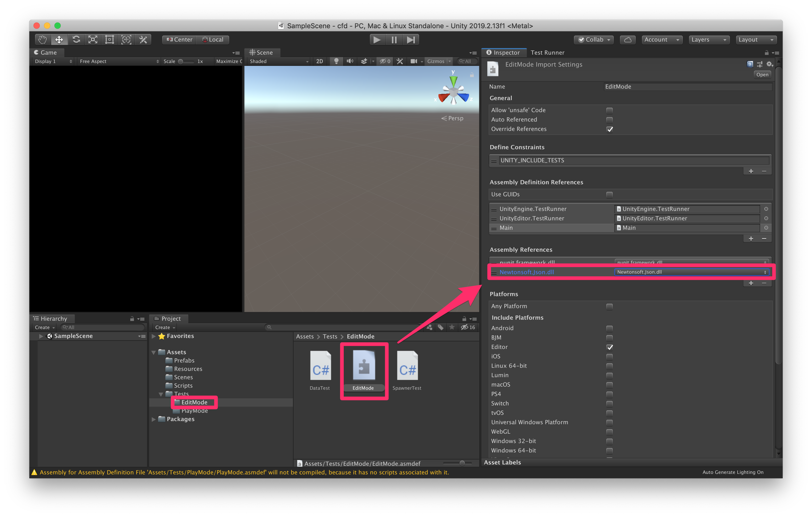The width and height of the screenshot is (812, 517).
Task: Select the Rect Transform tool
Action: point(110,40)
